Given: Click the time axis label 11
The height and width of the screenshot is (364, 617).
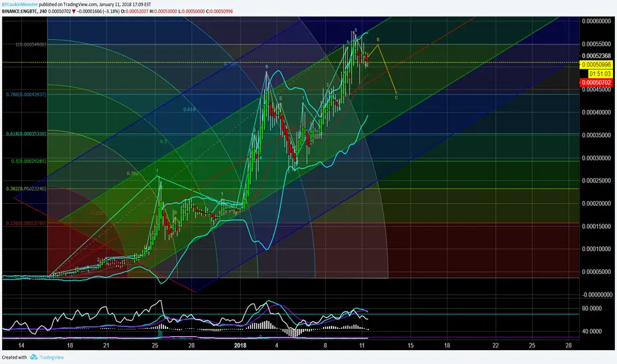Looking at the screenshot, I should (361, 345).
